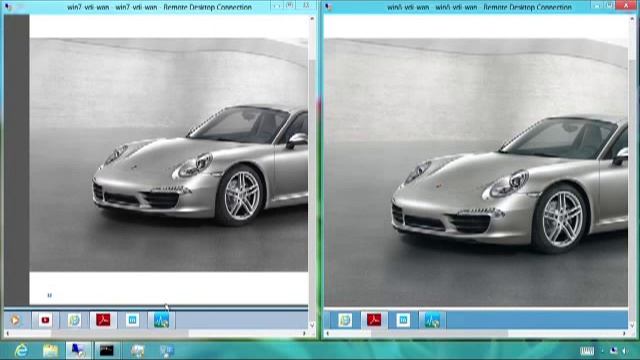Select the Remote Desktop Connection host taskbar button
The image size is (640, 360).
click(78, 351)
